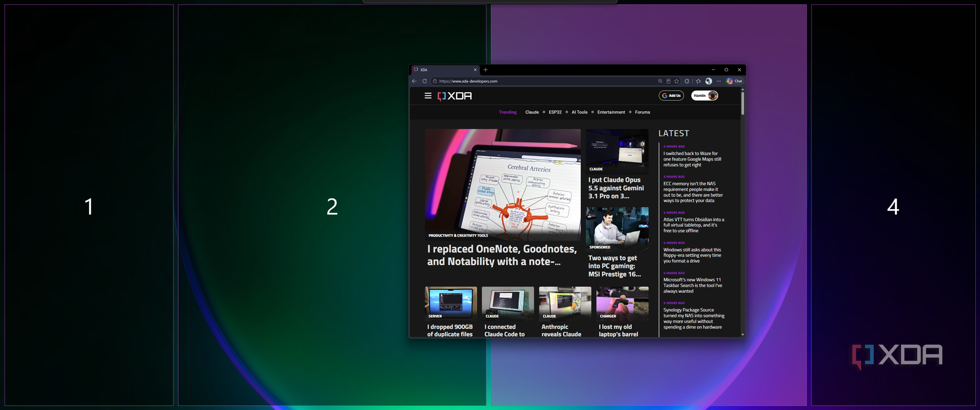Open the Windows 11 Taskbar Search latest story
980x410 pixels.
pyautogui.click(x=693, y=285)
